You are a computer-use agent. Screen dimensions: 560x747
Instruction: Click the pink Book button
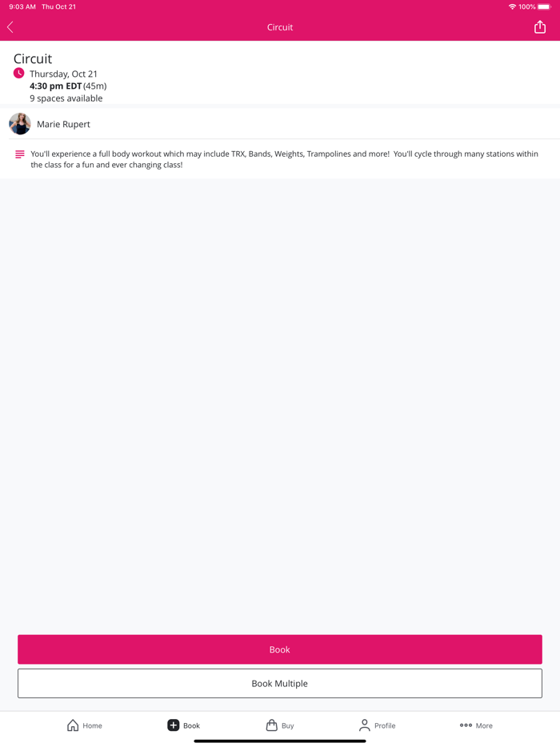[x=280, y=649]
